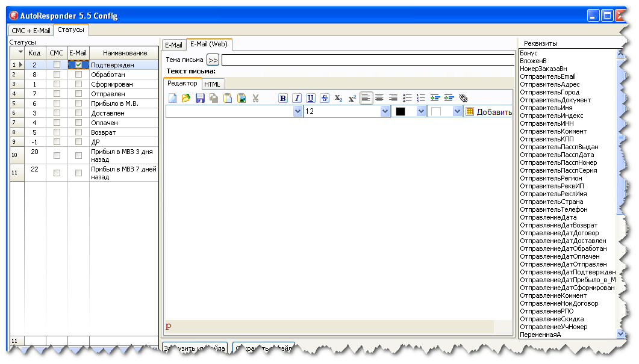This screenshot has width=639, height=364.
Task: Apply strikethrough formatting
Action: [x=325, y=98]
